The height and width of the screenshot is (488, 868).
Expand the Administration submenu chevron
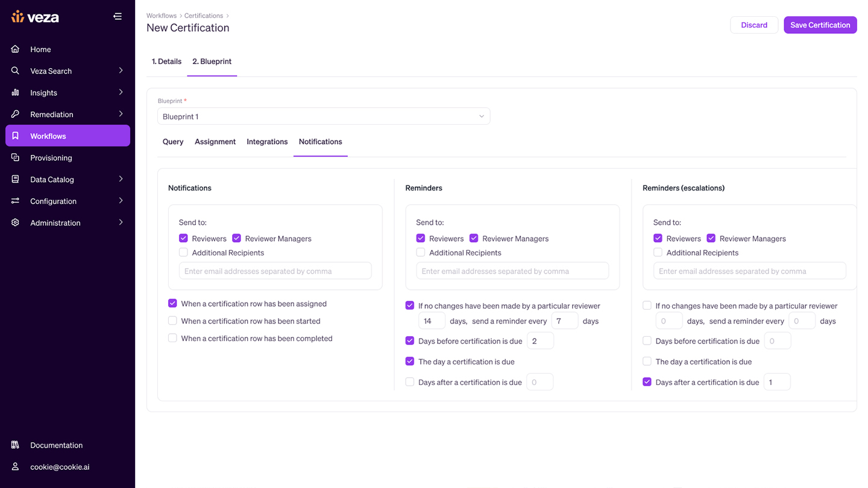[121, 222]
